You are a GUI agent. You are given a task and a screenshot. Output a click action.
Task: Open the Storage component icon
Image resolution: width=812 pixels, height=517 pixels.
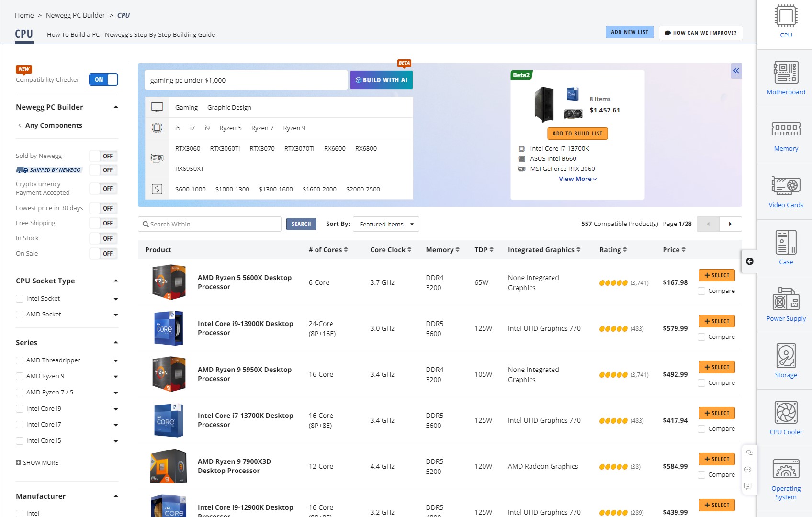point(786,356)
